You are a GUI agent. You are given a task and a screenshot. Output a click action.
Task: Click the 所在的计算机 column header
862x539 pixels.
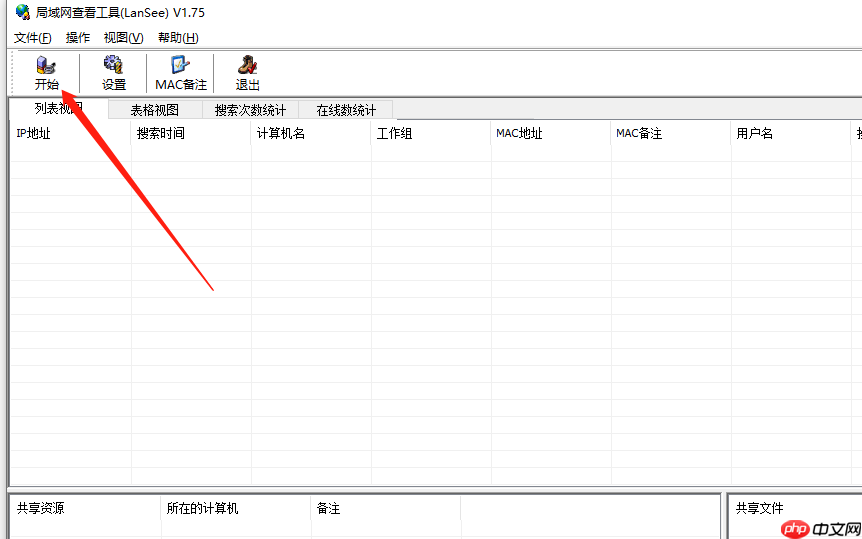(x=236, y=508)
